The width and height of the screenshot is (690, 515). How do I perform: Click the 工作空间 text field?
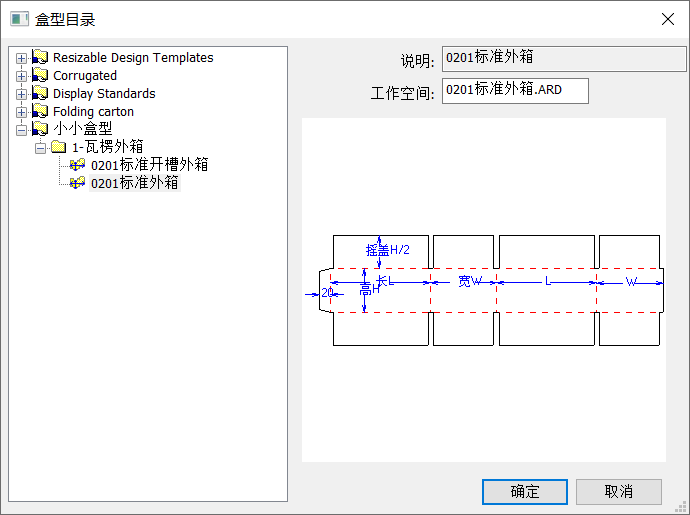tap(515, 91)
